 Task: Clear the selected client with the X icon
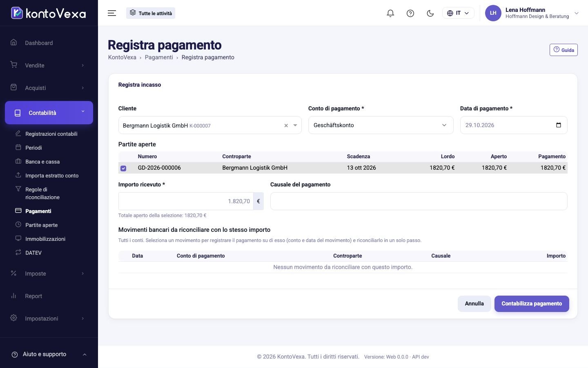[286, 126]
